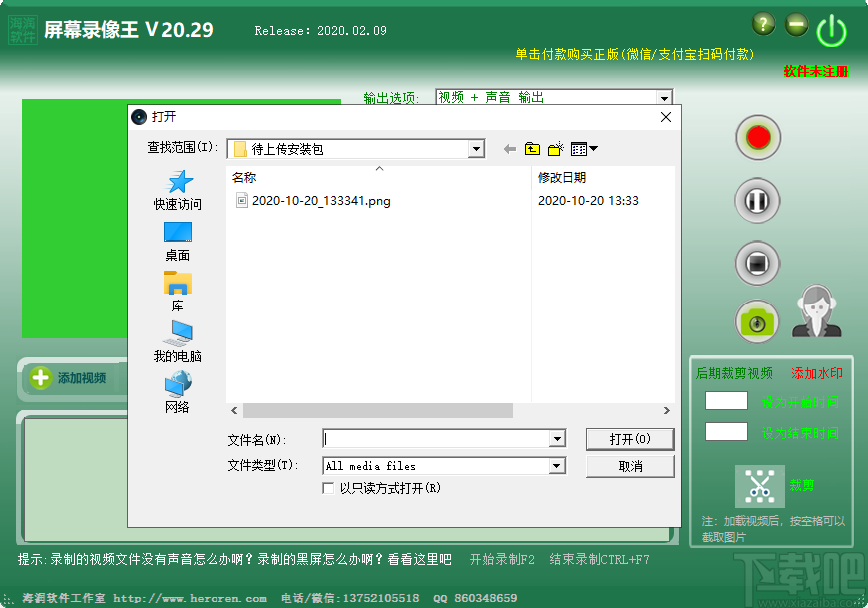Click the scrollbar right arrow in file list
This screenshot has height=608, width=868.
[x=667, y=410]
